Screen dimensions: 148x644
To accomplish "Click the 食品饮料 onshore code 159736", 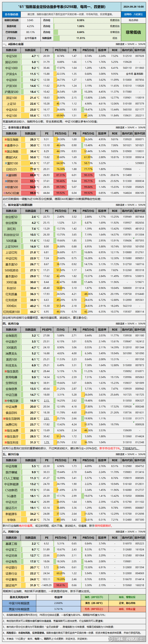I will [x=127, y=412].
